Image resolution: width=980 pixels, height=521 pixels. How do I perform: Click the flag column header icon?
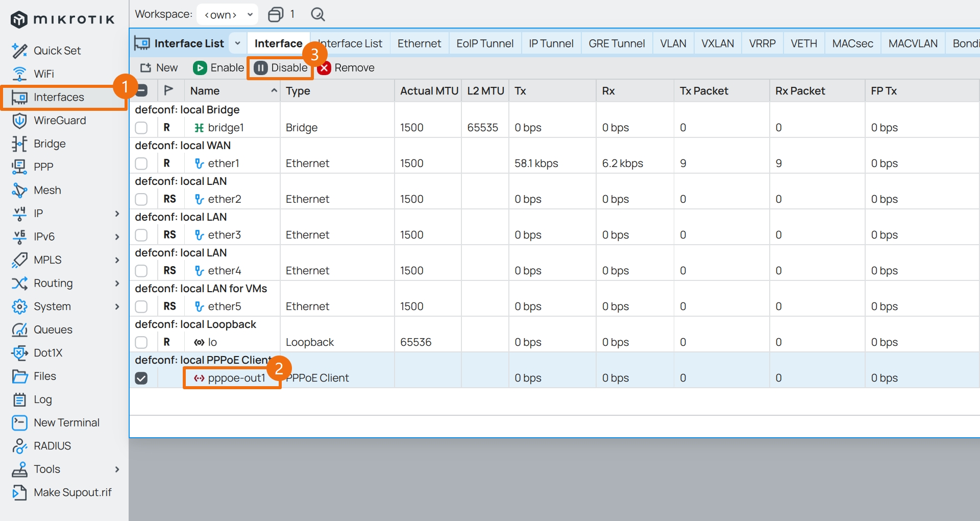point(168,90)
